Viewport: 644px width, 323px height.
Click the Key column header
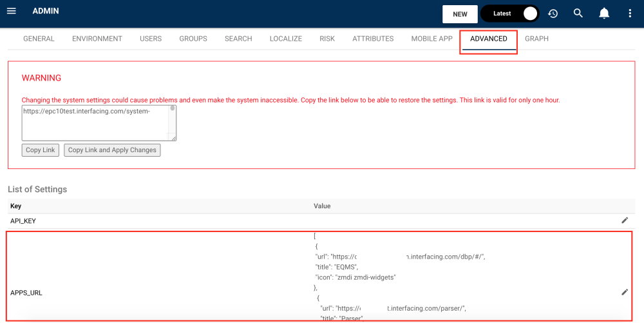pos(15,206)
